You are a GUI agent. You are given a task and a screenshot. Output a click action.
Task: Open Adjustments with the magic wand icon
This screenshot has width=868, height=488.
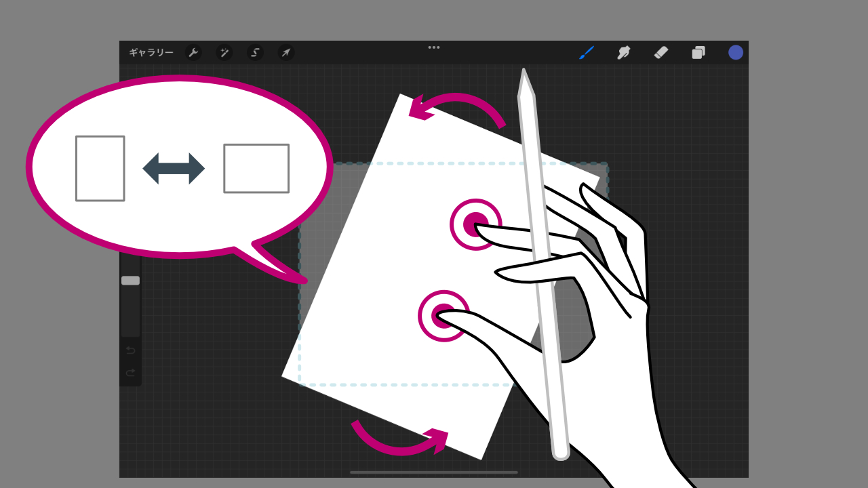(x=224, y=53)
